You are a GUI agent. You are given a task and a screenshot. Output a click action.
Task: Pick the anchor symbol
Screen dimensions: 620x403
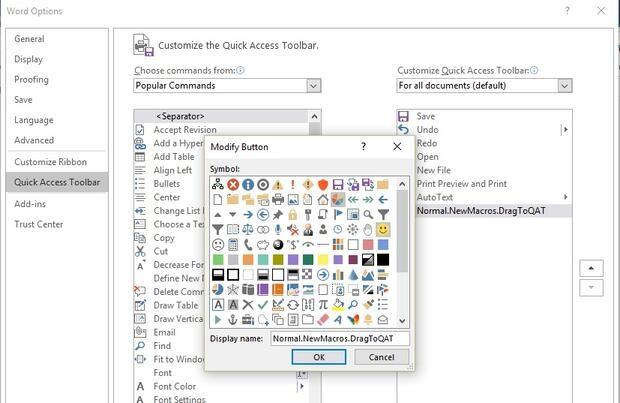point(233,320)
